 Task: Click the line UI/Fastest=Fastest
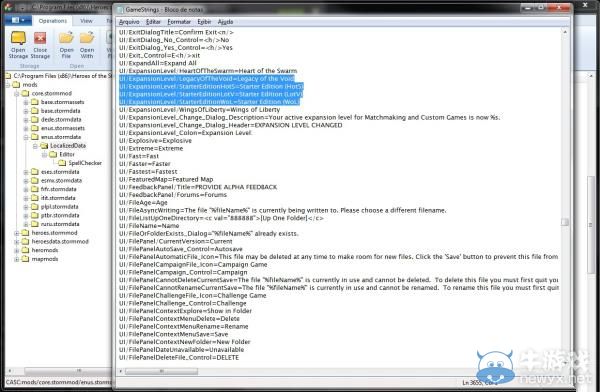[x=148, y=172]
